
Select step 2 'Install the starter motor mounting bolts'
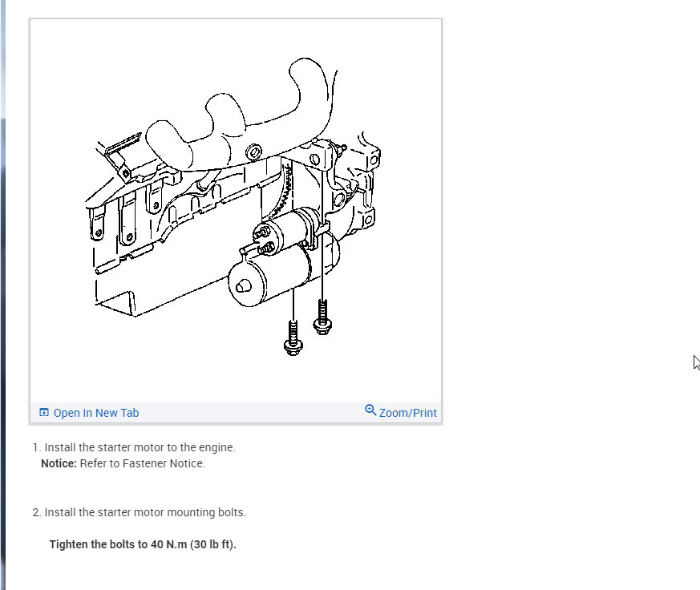coord(140,512)
